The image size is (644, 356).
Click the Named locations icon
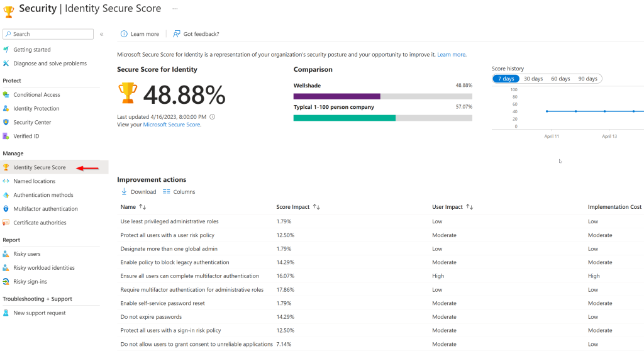click(x=6, y=181)
